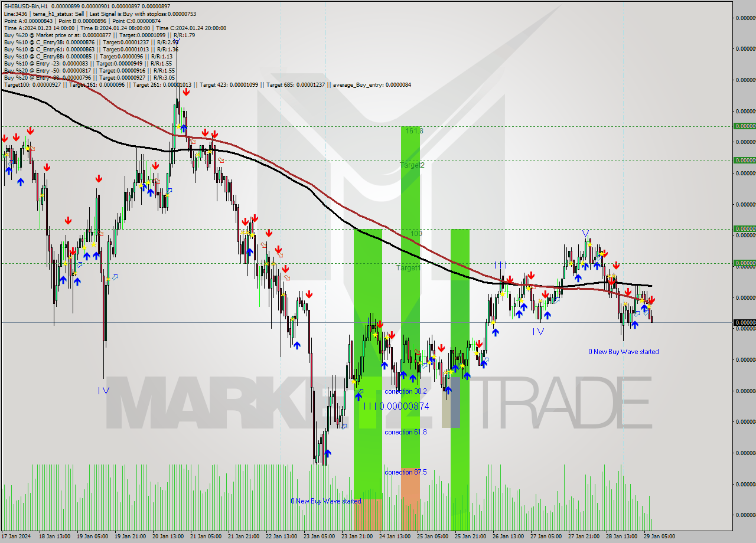Click the 'correction 38.2' label
Viewport: 756px width, 543px height.
coord(405,391)
